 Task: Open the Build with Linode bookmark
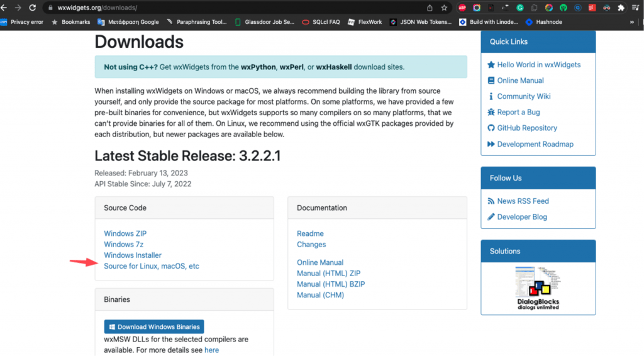[x=489, y=22]
